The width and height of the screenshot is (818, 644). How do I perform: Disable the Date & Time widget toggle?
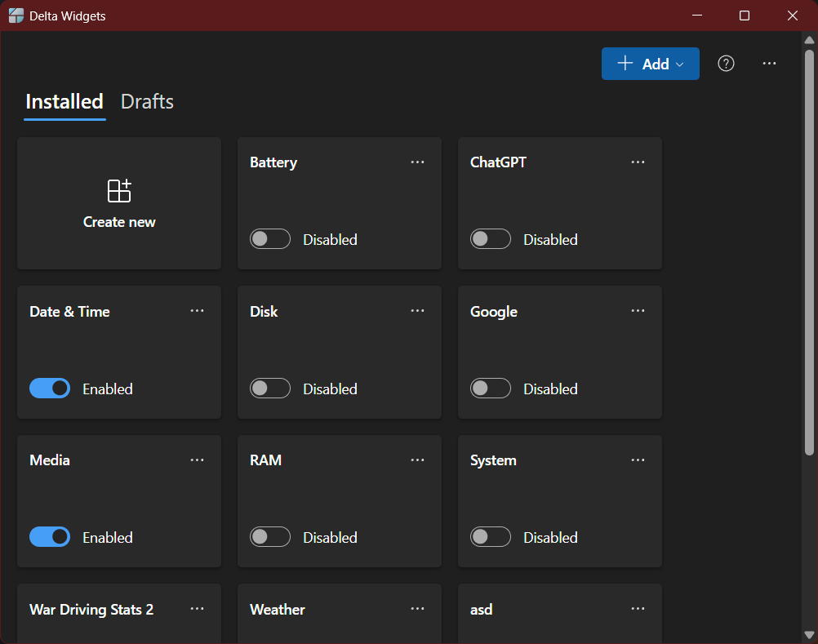pyautogui.click(x=50, y=388)
